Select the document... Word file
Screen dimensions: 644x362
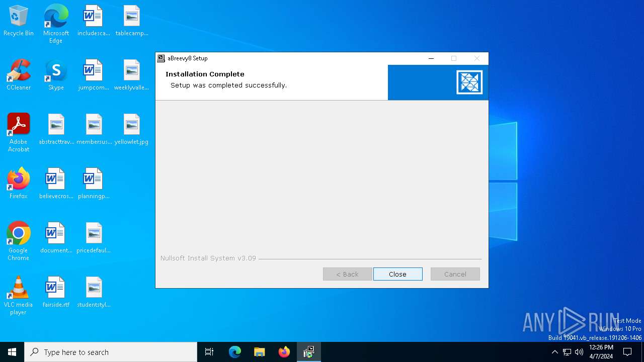tap(56, 238)
